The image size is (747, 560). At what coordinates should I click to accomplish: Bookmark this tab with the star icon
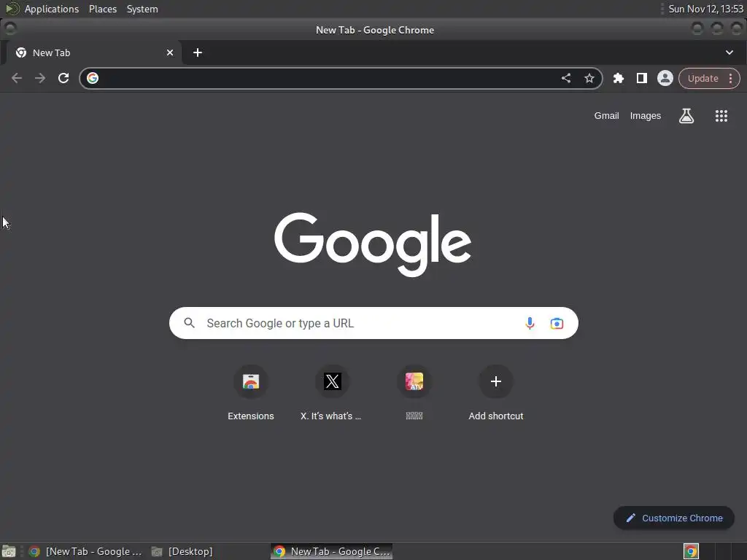pyautogui.click(x=589, y=78)
